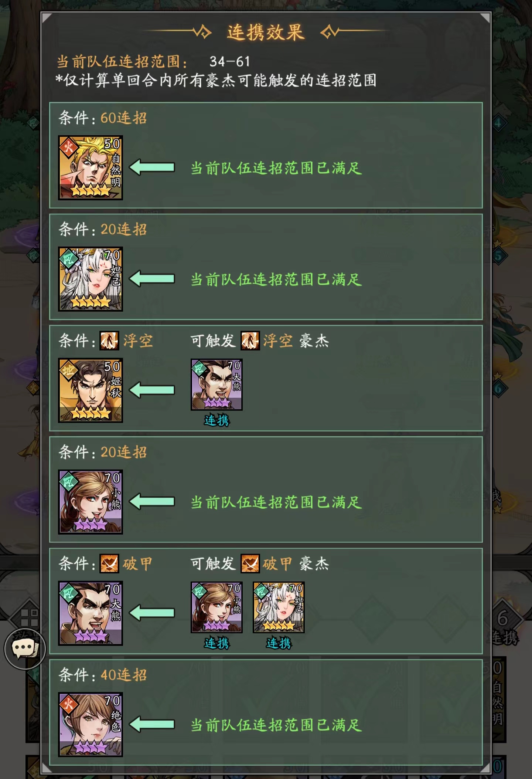This screenshot has width=532, height=779.
Task: Click the 浮空 icon next to 可触发
Action: point(250,341)
